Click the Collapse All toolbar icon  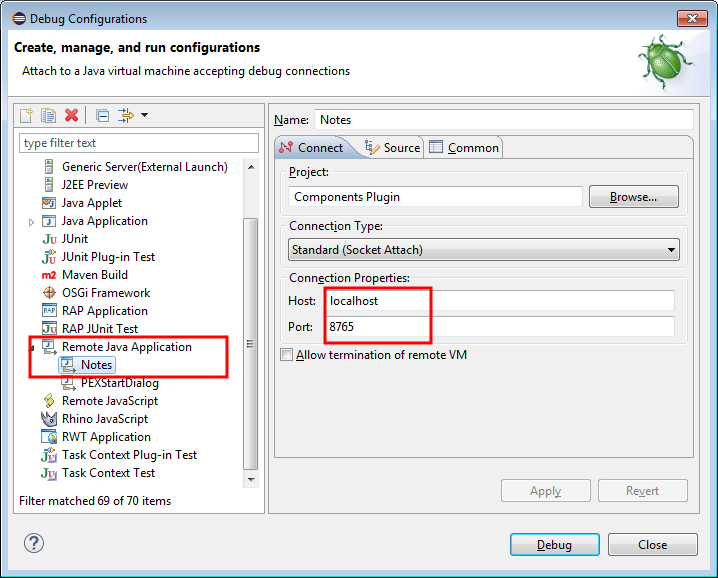click(x=103, y=116)
